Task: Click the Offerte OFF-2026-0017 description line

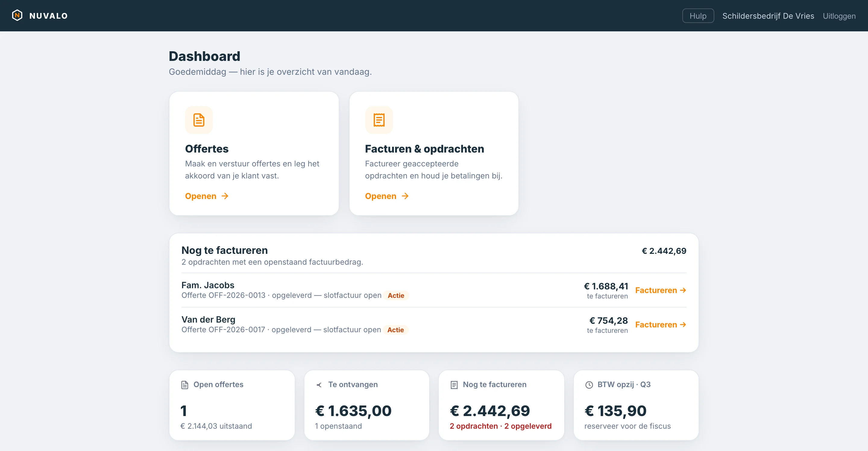Action: pyautogui.click(x=281, y=330)
